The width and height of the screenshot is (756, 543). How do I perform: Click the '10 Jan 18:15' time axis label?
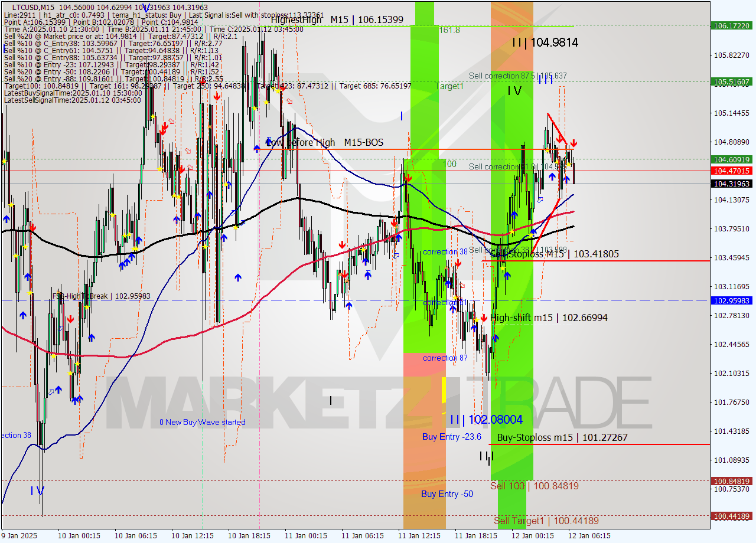pyautogui.click(x=249, y=536)
